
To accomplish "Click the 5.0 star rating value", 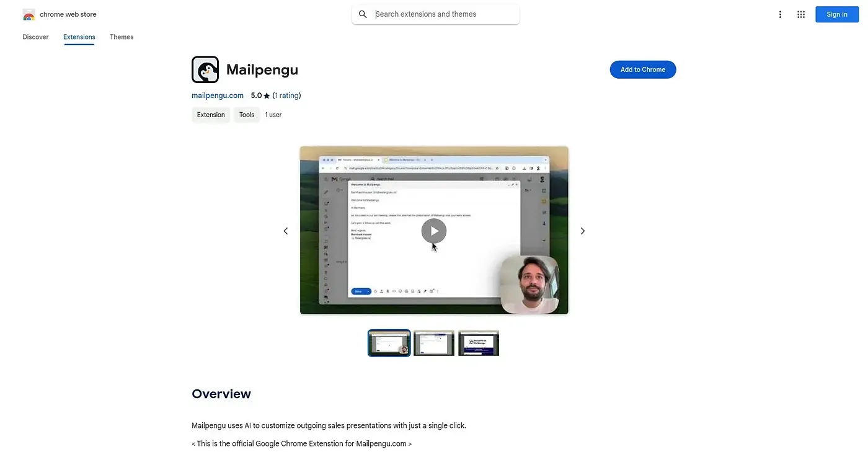I will [260, 95].
